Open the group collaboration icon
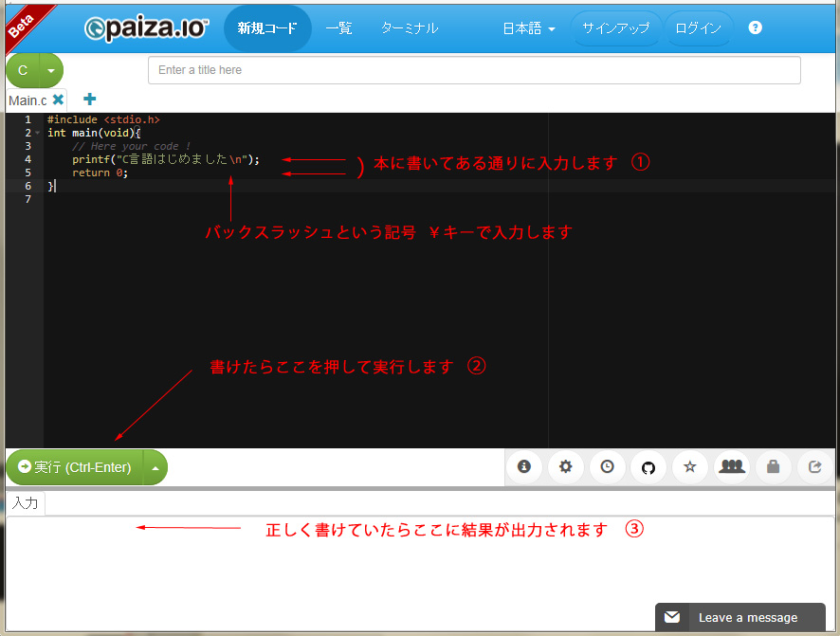Image resolution: width=840 pixels, height=636 pixels. pos(732,467)
